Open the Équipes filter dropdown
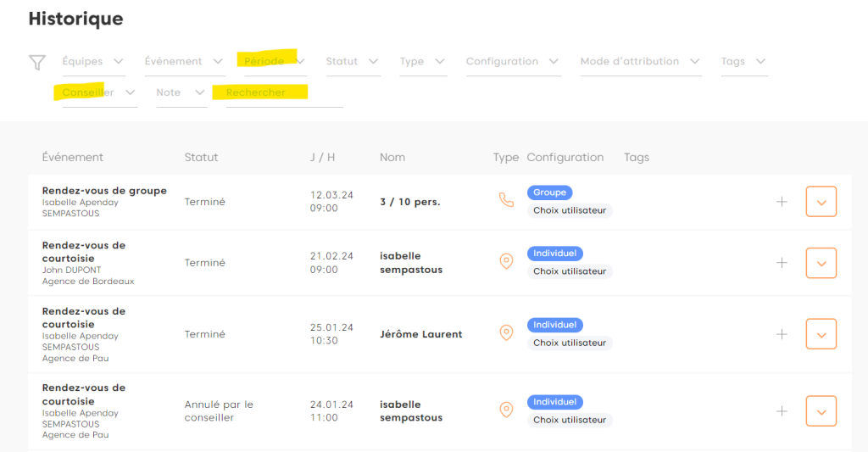Screen dimensions: 868x452 click(x=93, y=62)
